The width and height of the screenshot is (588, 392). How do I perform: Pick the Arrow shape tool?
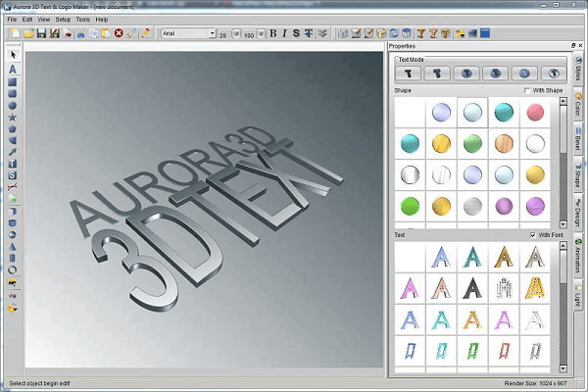(13, 152)
